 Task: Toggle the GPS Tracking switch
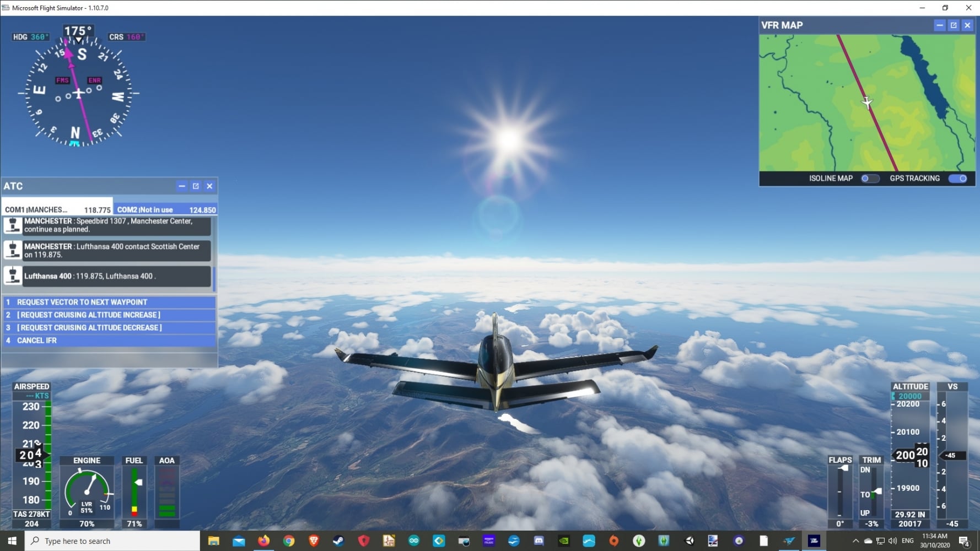(957, 179)
